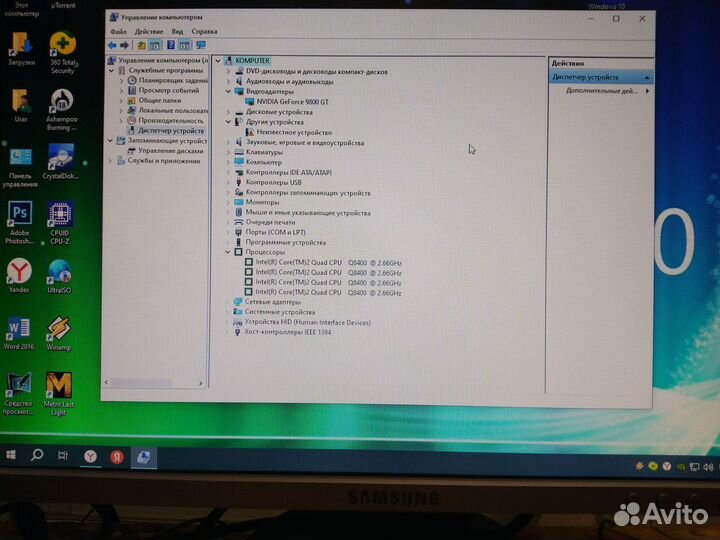Select Планировщик заданий in left tree
Viewport: 720px width, 540px height.
173,80
